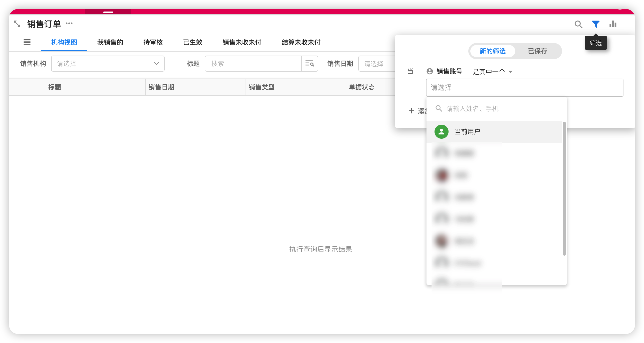
Task: Click the 销售账号 field label
Action: 449,72
